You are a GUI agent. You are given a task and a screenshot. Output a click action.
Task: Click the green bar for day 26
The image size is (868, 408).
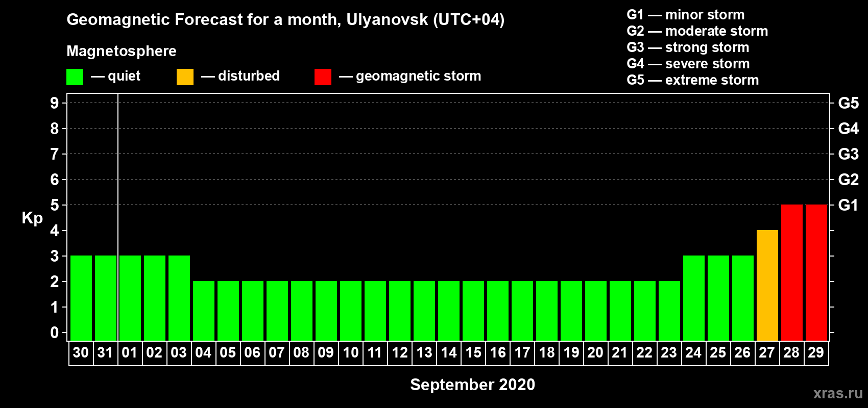click(x=743, y=298)
